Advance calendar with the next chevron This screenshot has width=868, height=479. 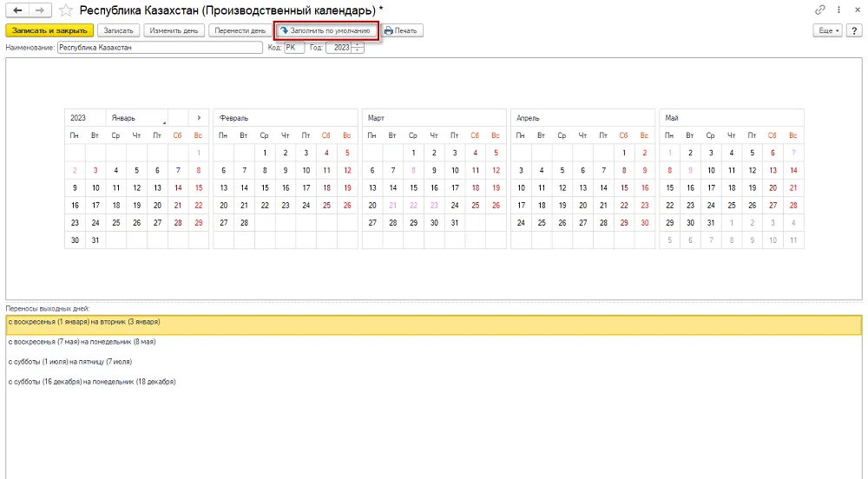click(199, 118)
